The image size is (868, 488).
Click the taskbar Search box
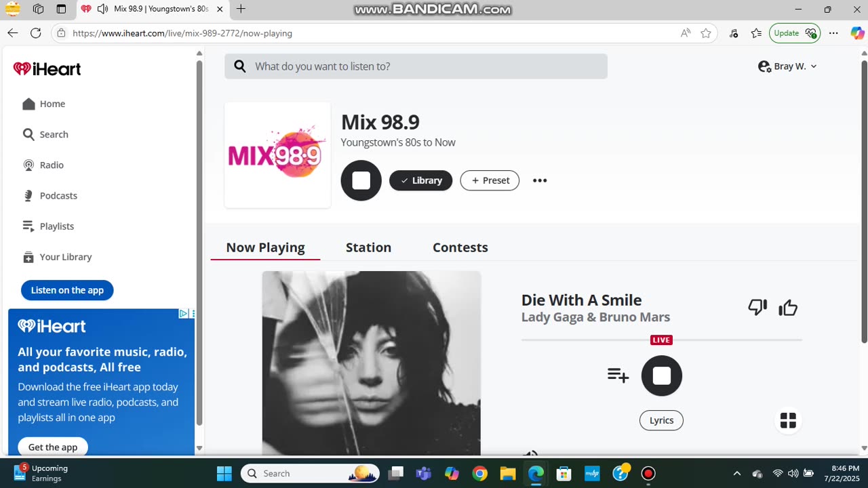(310, 473)
